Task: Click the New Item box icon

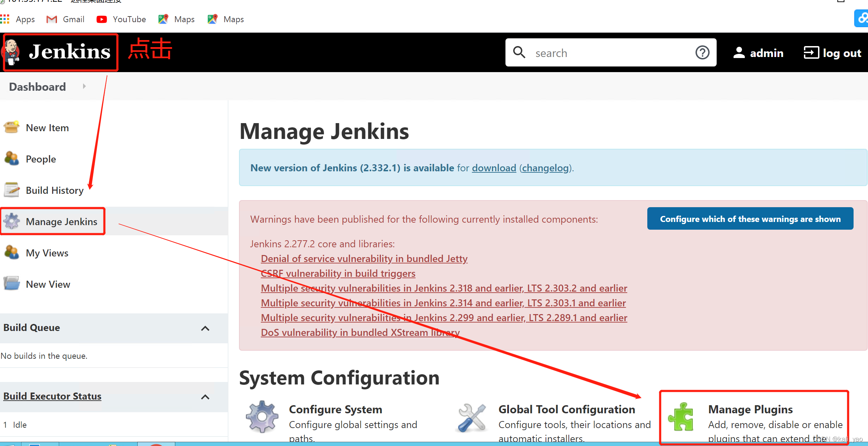Action: [x=12, y=127]
